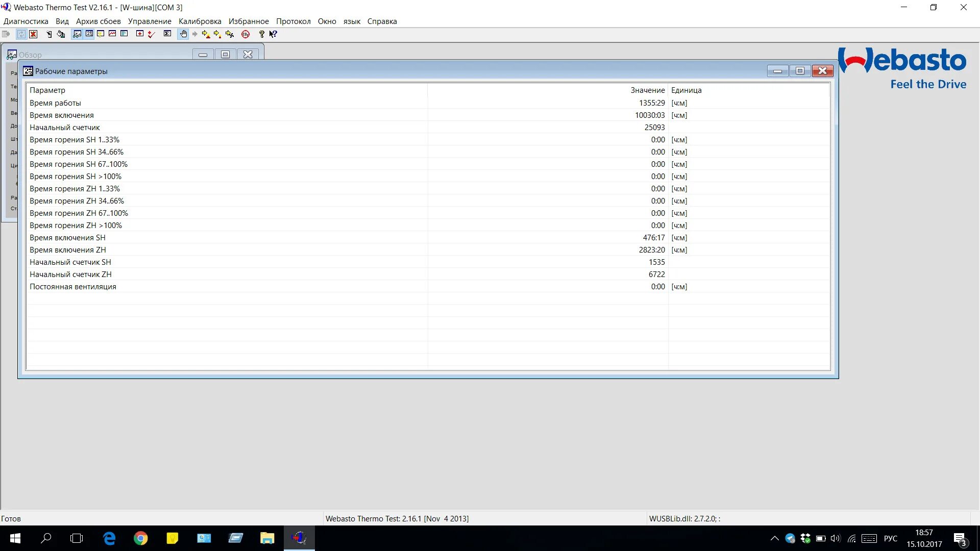This screenshot has width=980, height=551.
Task: Click the graph chart toolbar icon
Action: click(x=112, y=34)
